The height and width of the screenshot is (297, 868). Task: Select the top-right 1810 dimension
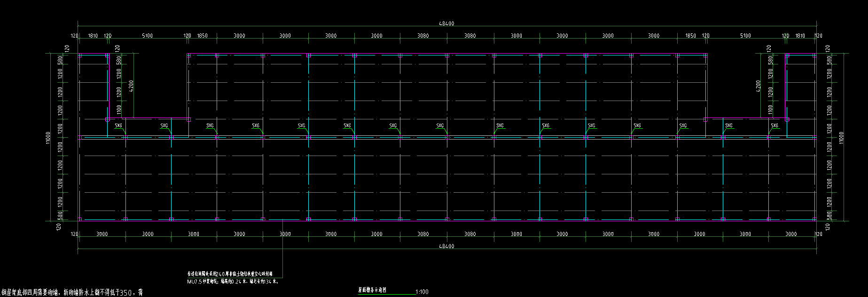pos(800,36)
